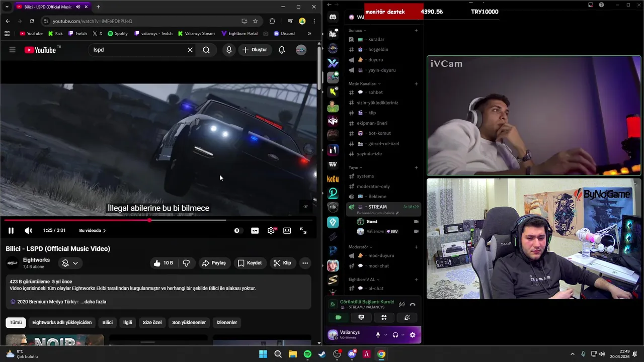Mute Discord microphone
The image size is (644, 362).
coord(378,335)
